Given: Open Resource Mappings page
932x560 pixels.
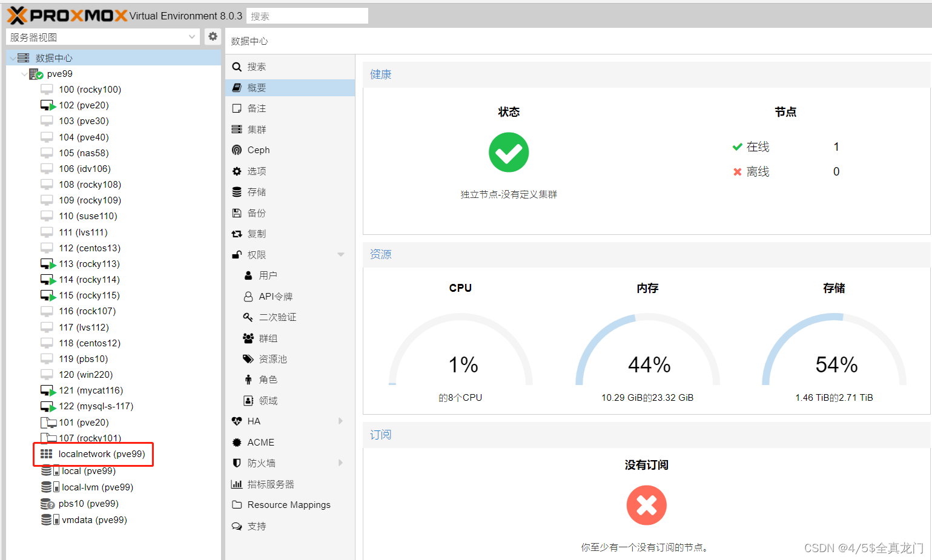Looking at the screenshot, I should tap(290, 505).
